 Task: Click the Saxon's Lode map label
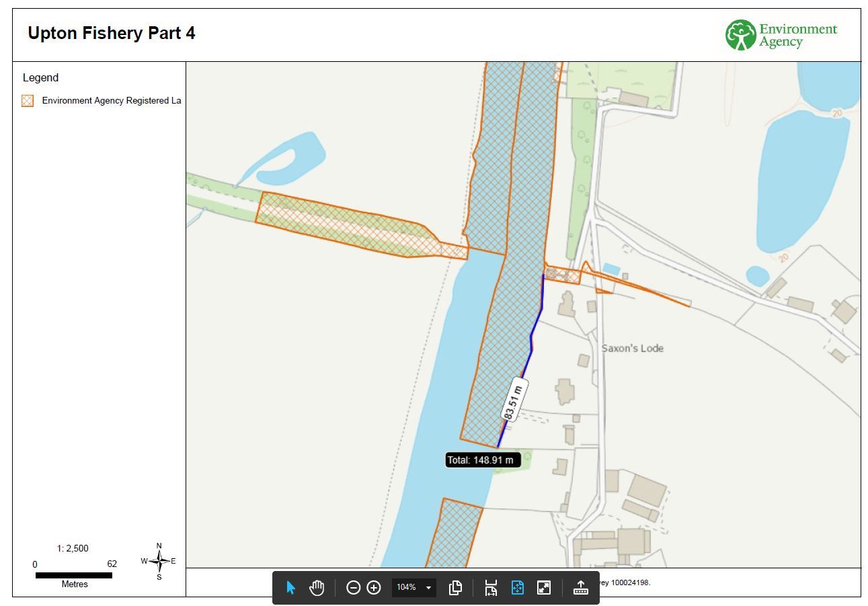(632, 348)
